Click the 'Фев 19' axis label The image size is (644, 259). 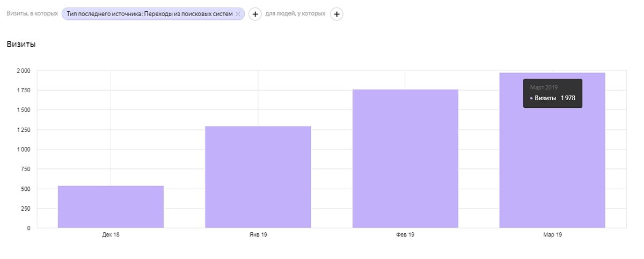[405, 235]
